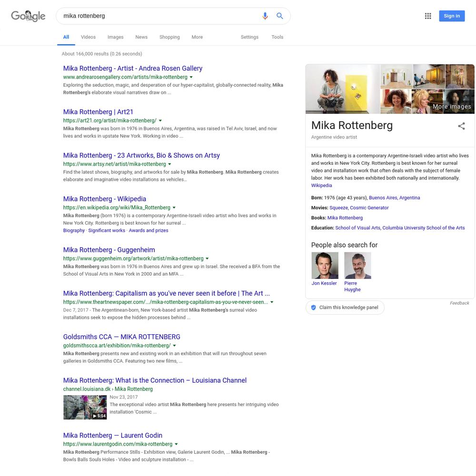
Task: Open the Louisiana Channel video result title
Action: pos(155,380)
